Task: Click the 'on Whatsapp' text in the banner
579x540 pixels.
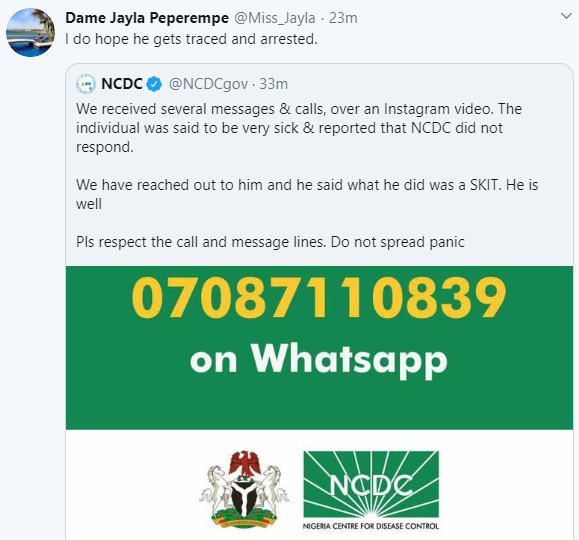Action: (319, 358)
